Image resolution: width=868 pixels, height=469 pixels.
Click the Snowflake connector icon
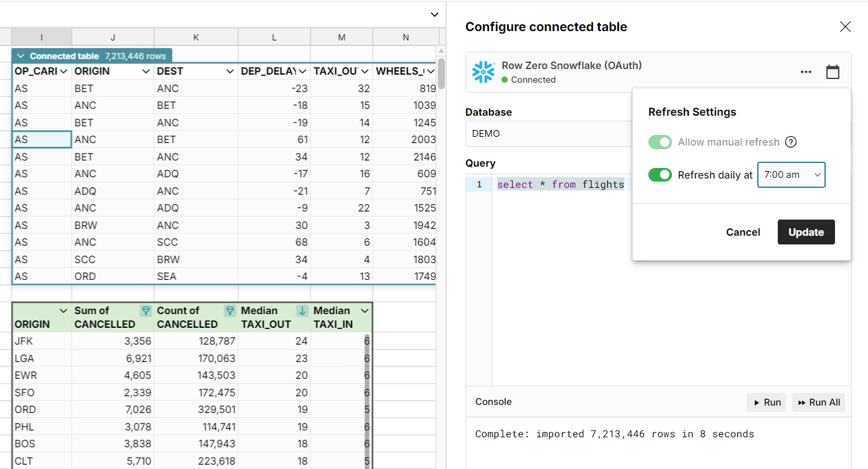tap(483, 72)
